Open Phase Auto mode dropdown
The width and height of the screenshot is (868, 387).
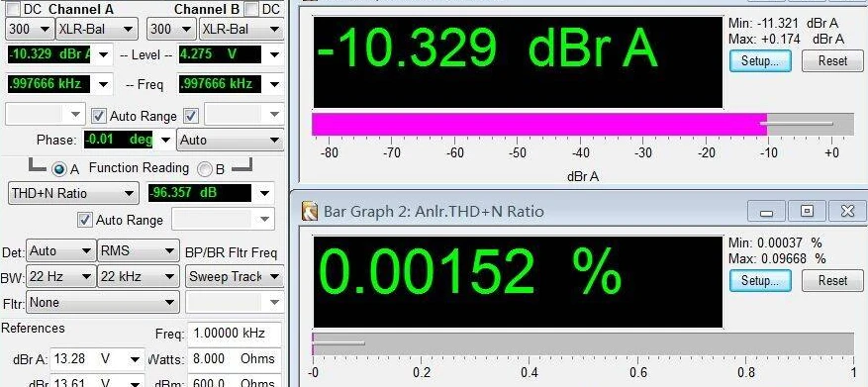pos(230,141)
